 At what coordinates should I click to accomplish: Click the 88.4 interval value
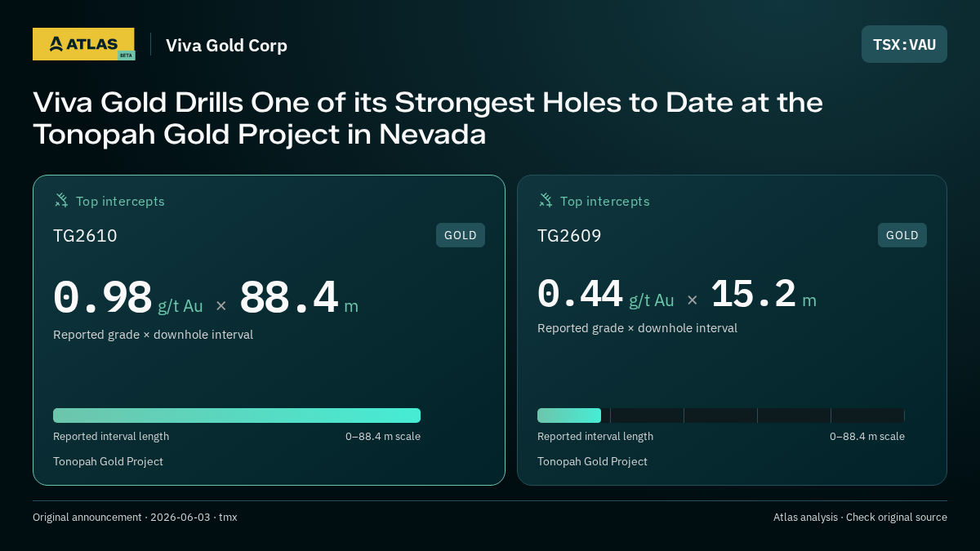(x=288, y=297)
